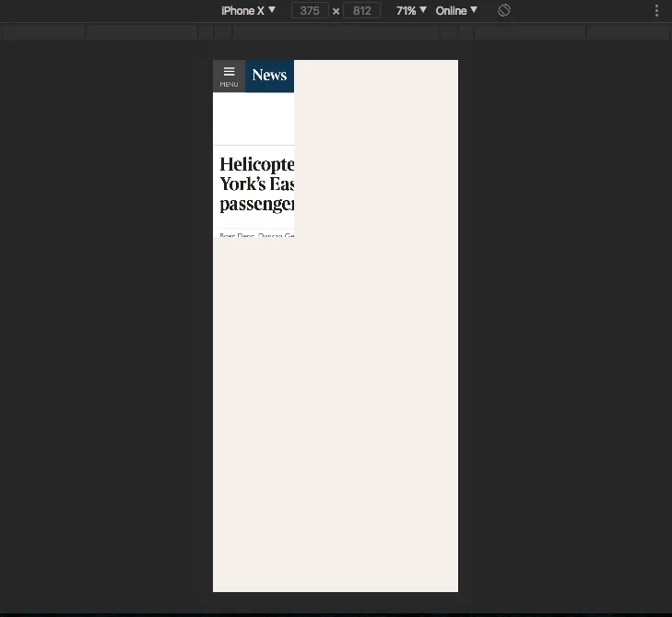The width and height of the screenshot is (672, 617).
Task: Click the 812 height input field
Action: click(361, 11)
